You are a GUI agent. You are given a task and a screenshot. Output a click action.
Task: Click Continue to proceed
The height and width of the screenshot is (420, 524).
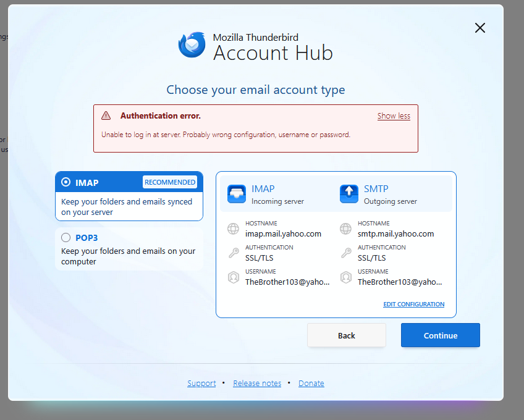coord(441,335)
